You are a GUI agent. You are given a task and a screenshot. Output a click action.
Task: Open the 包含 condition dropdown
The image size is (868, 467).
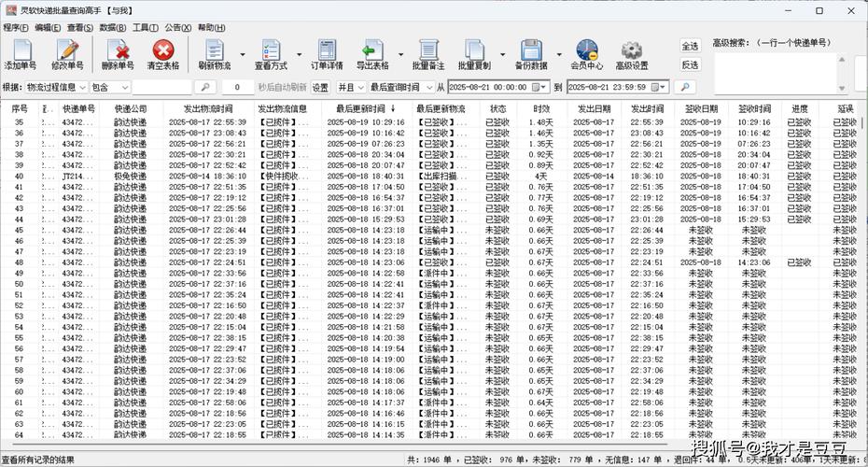pyautogui.click(x=124, y=87)
